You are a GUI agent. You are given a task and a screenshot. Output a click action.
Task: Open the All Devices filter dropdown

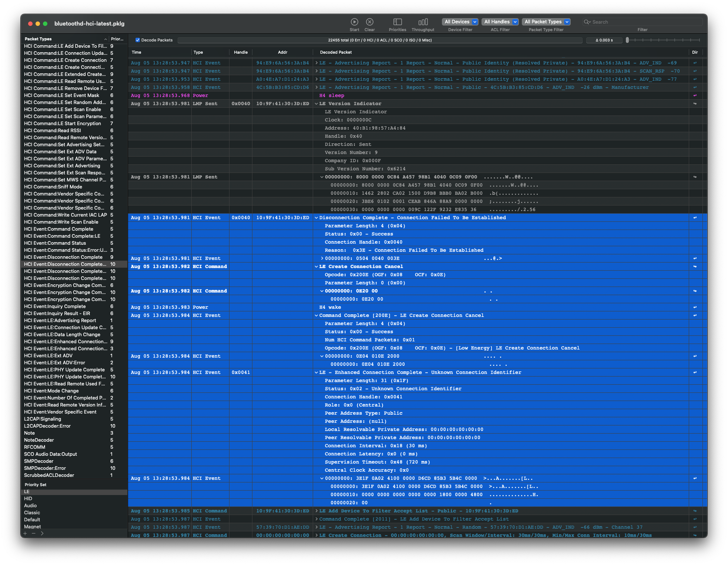460,22
